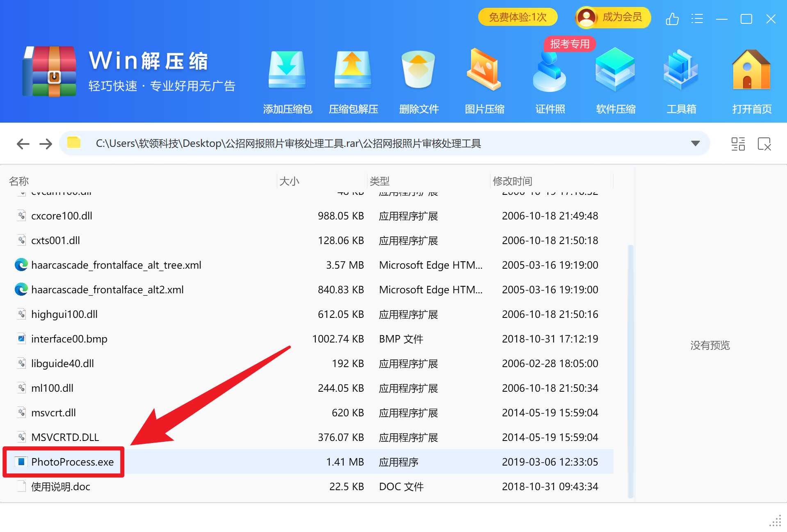Click the 报考专用 badge
Viewport: 787px width, 532px height.
(570, 44)
